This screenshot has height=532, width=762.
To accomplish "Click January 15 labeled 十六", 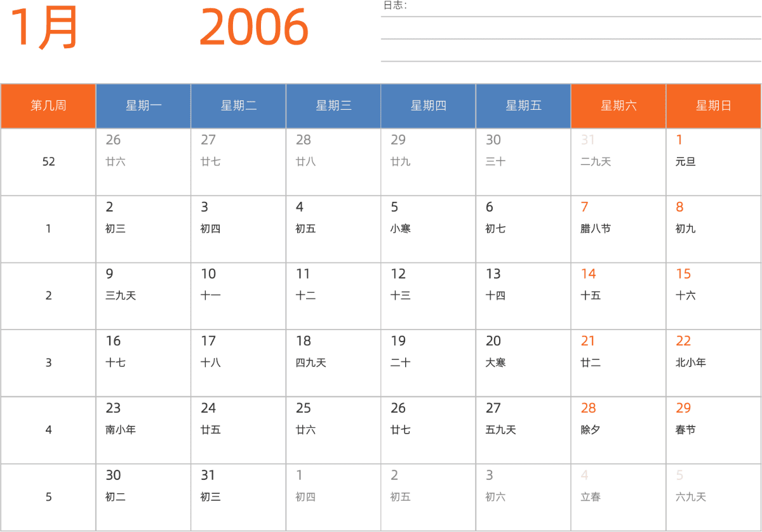I will coord(714,296).
